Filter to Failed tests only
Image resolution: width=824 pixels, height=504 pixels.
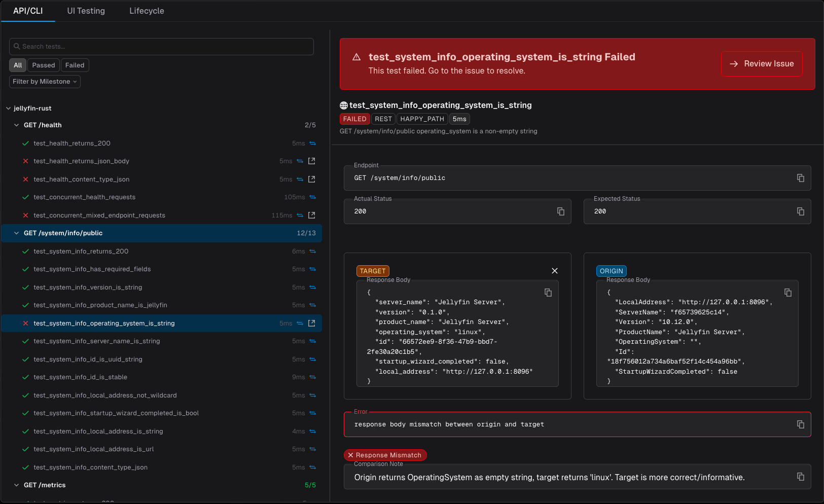click(x=75, y=65)
